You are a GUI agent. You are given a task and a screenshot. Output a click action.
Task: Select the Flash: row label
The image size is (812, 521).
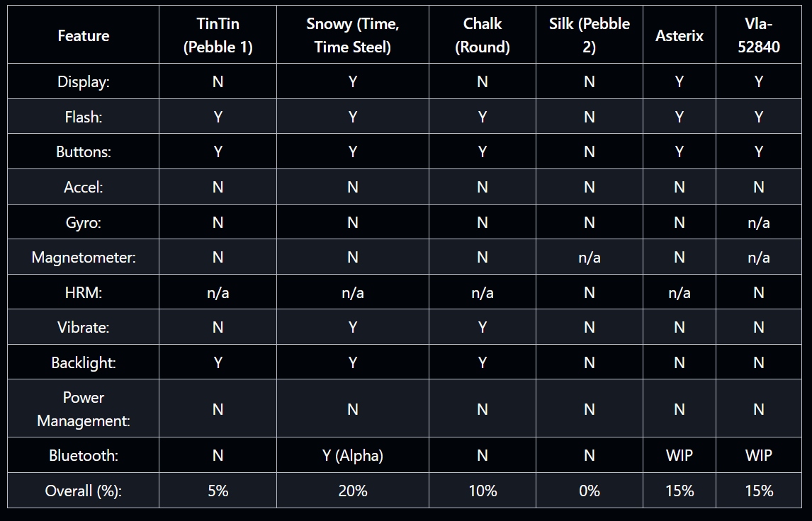pos(84,117)
